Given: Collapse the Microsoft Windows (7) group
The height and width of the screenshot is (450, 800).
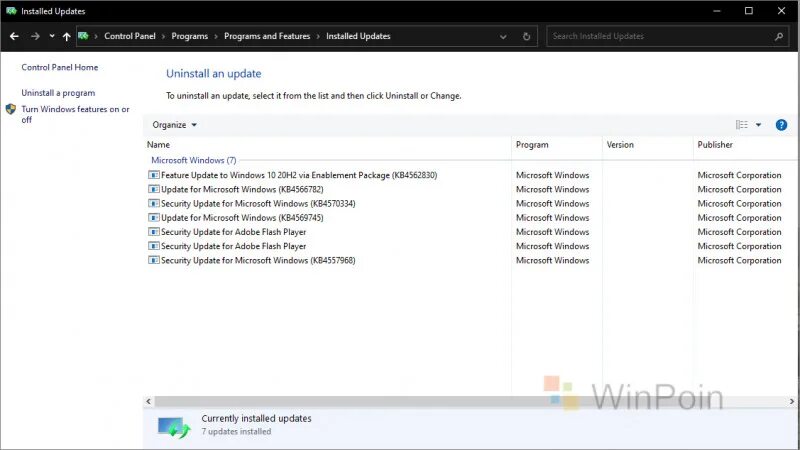Looking at the screenshot, I should click(x=193, y=160).
